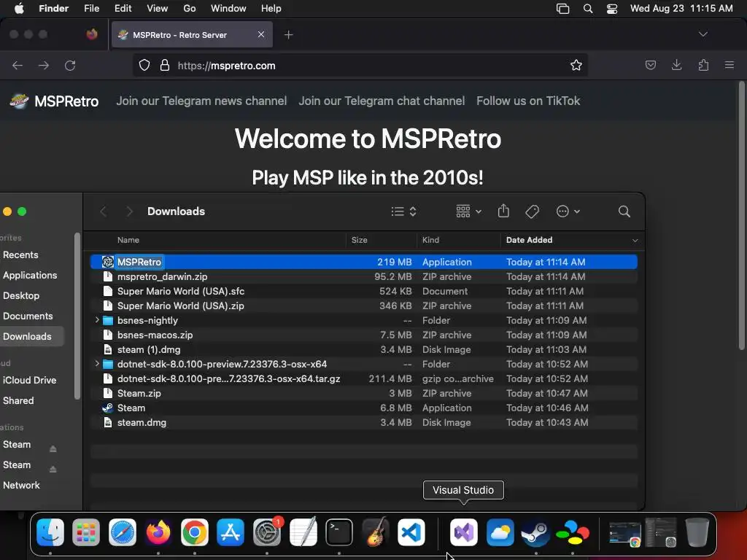The image size is (747, 560).
Task: Click the msspretro.com address bar
Action: pos(360,65)
